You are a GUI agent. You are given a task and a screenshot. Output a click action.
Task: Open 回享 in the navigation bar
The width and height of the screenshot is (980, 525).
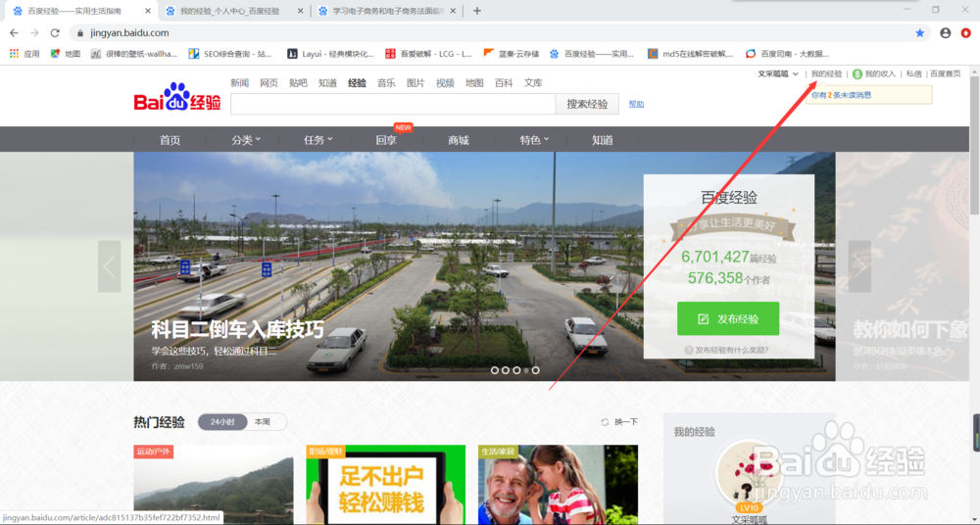pos(386,140)
